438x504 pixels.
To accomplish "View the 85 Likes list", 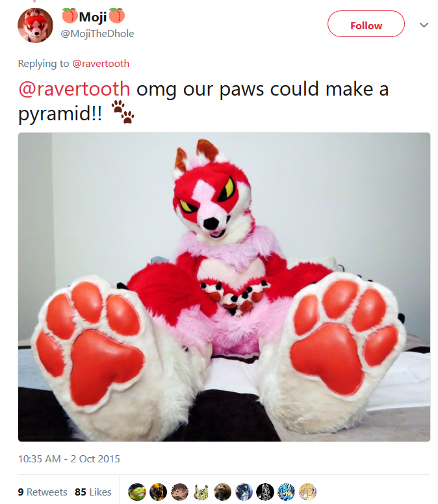I will click(93, 492).
